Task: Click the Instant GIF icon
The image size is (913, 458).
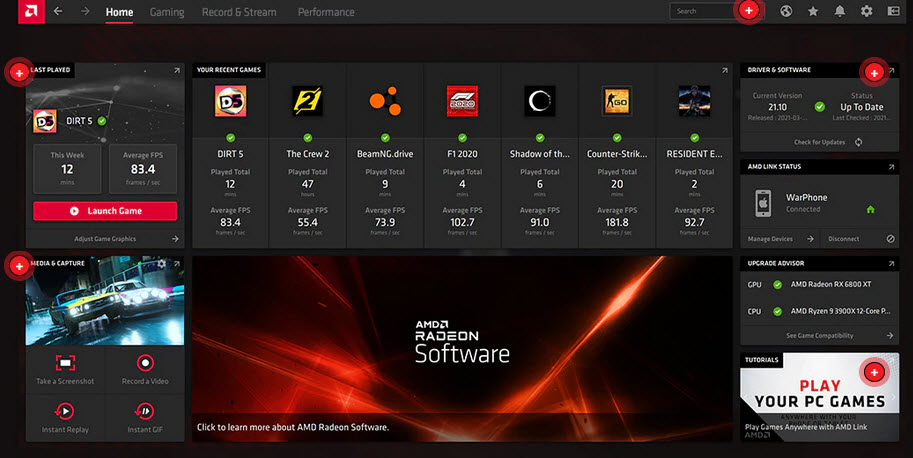Action: (x=144, y=411)
